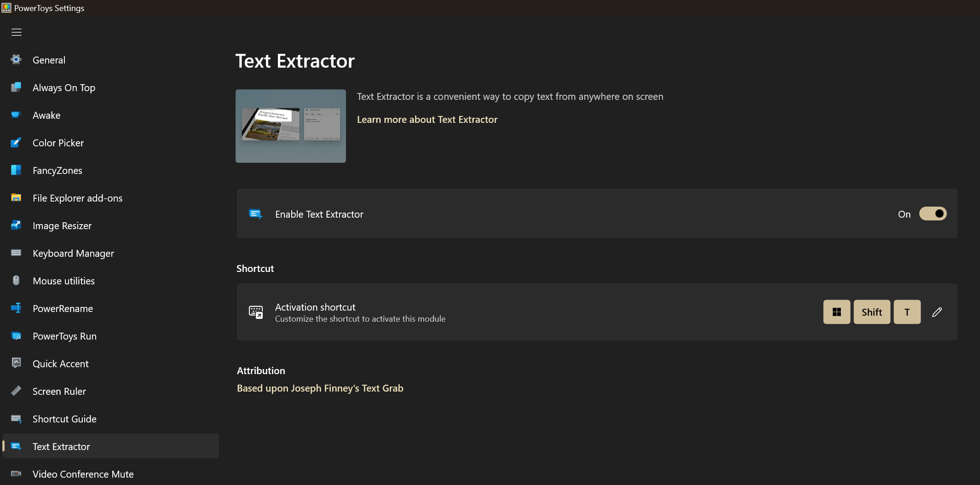Open the General settings page
The width and height of the screenshot is (980, 485).
pos(49,60)
